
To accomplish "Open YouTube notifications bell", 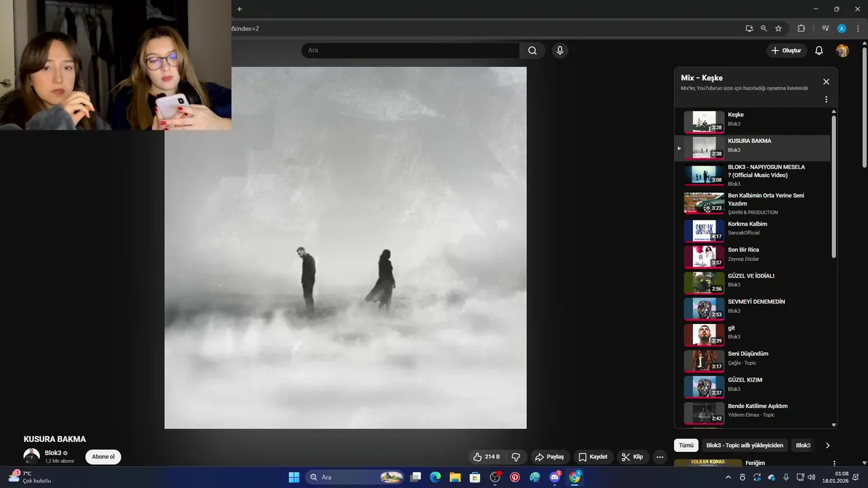I will click(818, 51).
